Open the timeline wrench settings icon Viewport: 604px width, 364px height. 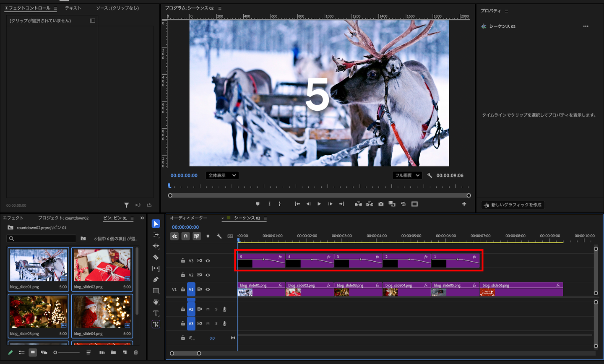[x=219, y=236]
